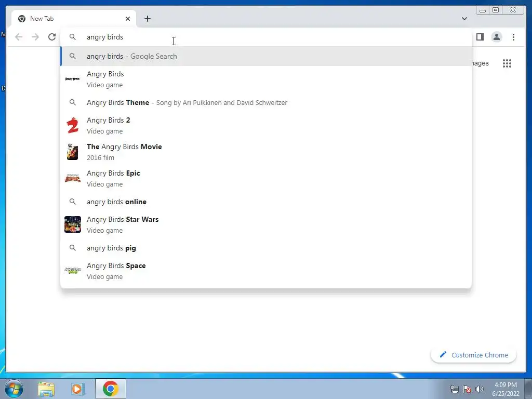Open the Google apps grid

(x=507, y=63)
